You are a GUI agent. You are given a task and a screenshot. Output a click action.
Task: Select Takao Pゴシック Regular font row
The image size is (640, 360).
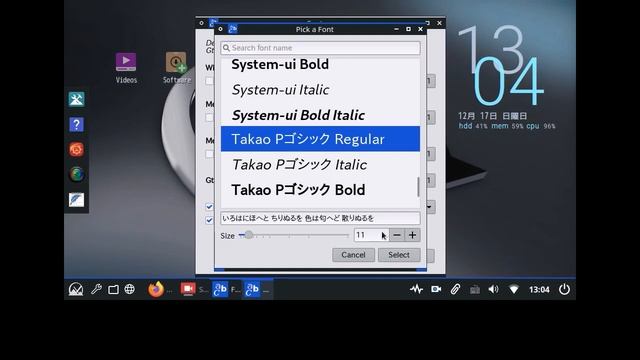320,139
